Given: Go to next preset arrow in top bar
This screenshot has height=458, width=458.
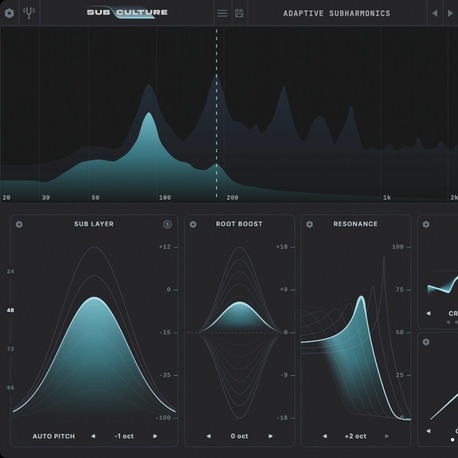Looking at the screenshot, I should tap(450, 13).
